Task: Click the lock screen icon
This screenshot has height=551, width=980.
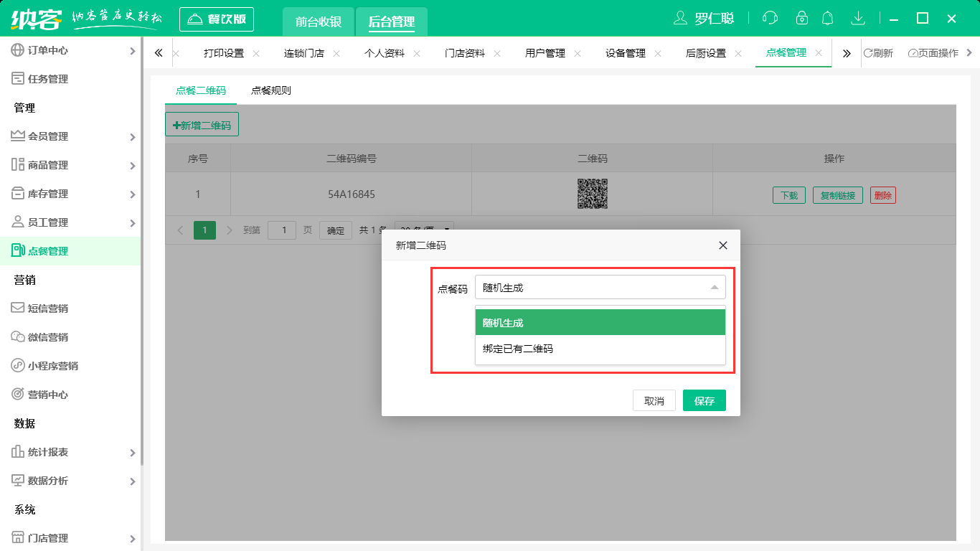Action: pyautogui.click(x=802, y=19)
